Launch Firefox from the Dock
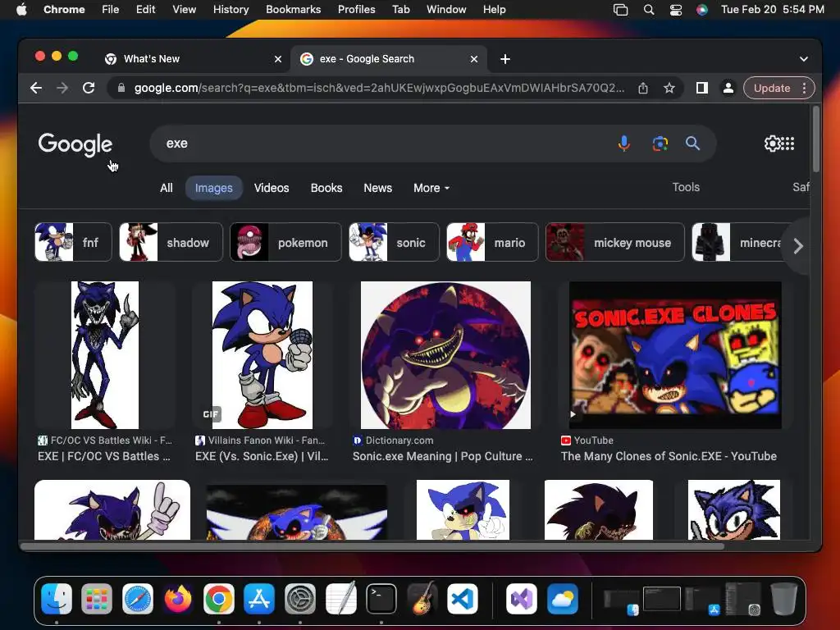This screenshot has height=630, width=840. [x=178, y=599]
